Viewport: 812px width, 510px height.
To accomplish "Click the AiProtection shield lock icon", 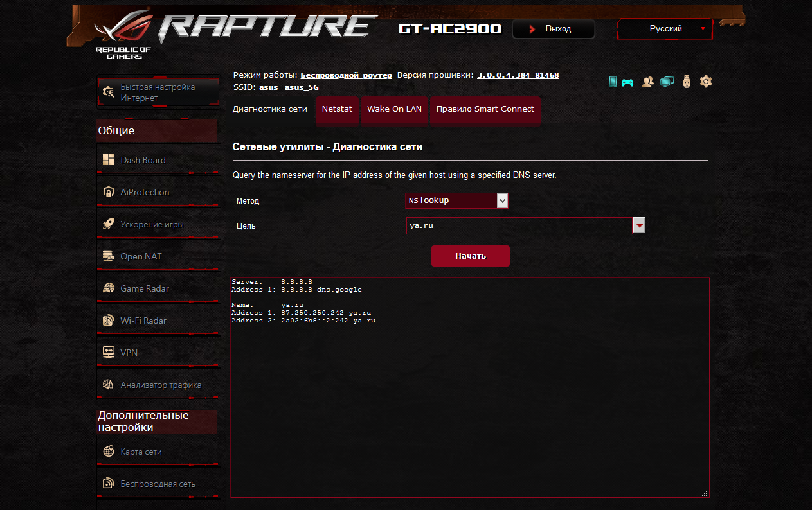I will click(x=109, y=192).
